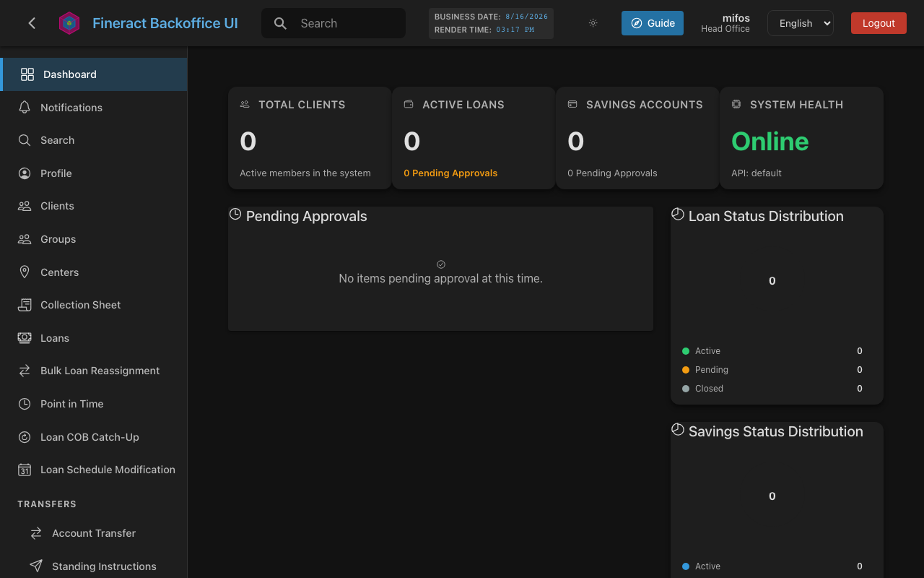Click the Clients people icon
This screenshot has width=924, height=578.
pos(25,206)
